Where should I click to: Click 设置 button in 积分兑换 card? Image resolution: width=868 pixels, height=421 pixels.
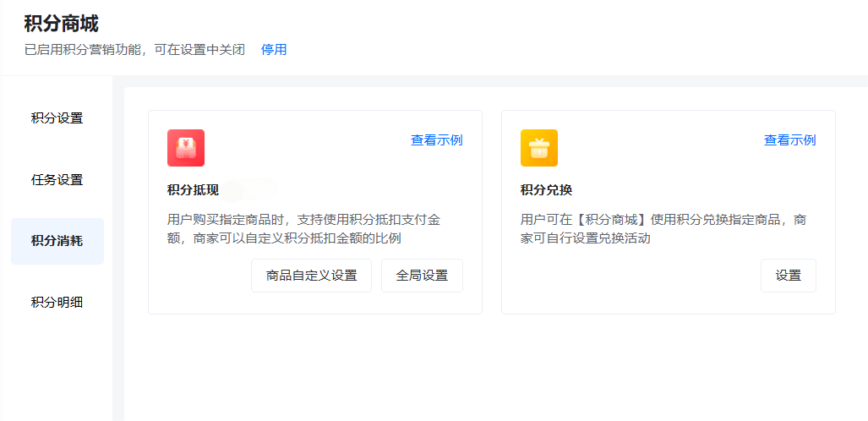(x=789, y=276)
